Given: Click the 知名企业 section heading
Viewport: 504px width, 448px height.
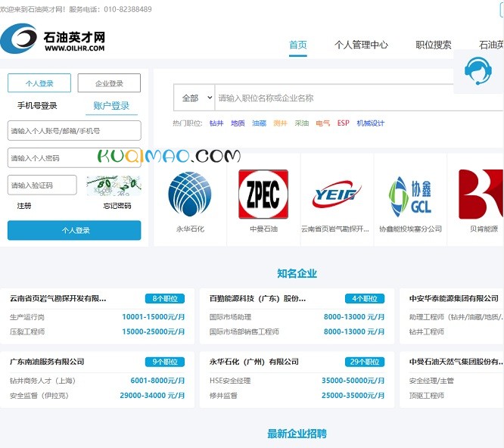Looking at the screenshot, I should pos(297,273).
